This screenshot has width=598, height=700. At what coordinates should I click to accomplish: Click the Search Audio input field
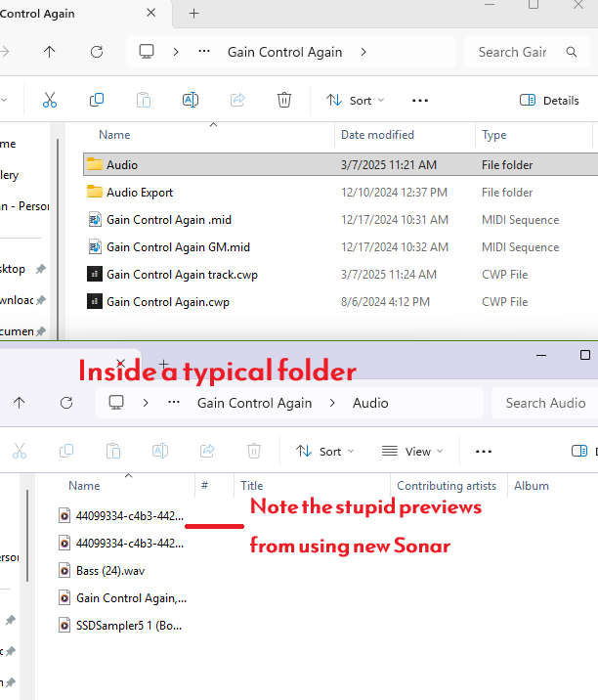pyautogui.click(x=545, y=403)
